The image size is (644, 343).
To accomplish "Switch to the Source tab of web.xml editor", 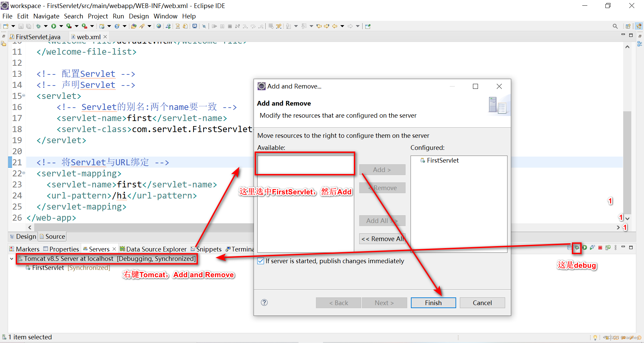I will pos(52,236).
